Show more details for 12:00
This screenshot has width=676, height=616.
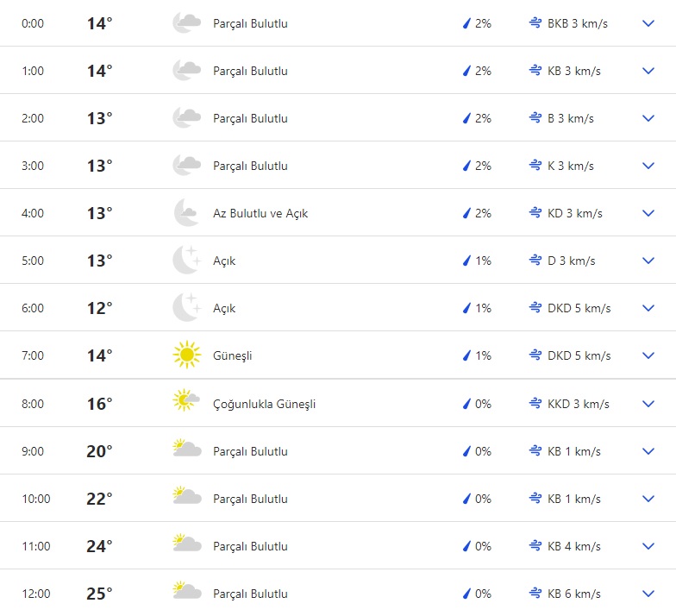648,593
